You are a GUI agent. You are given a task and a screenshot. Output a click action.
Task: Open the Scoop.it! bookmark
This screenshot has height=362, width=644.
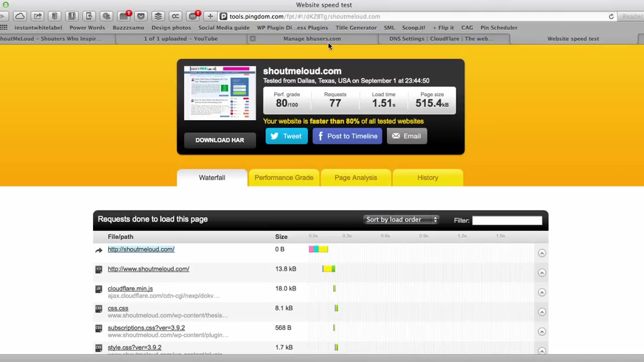414,28
